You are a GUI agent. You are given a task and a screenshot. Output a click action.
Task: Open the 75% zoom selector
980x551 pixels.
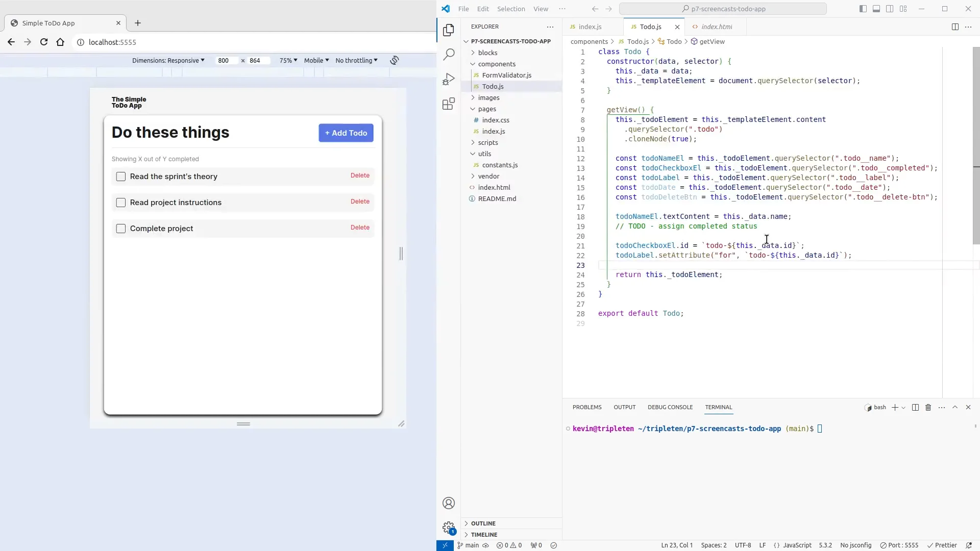tap(288, 60)
